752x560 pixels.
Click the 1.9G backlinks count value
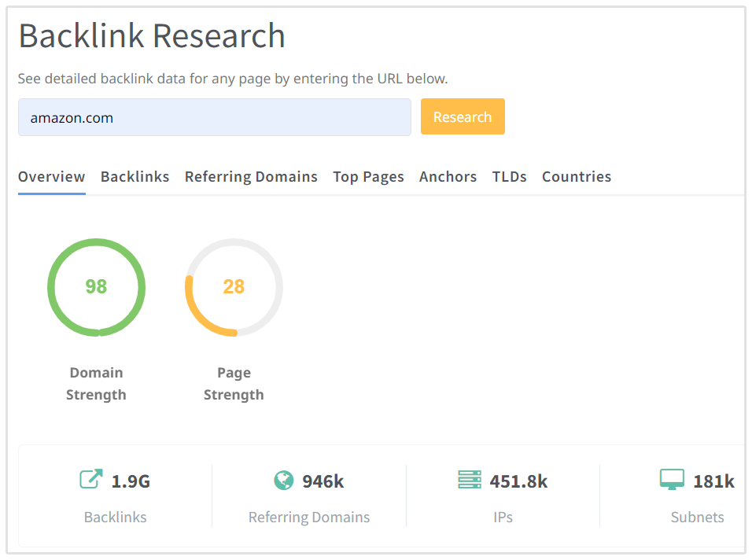(x=131, y=481)
